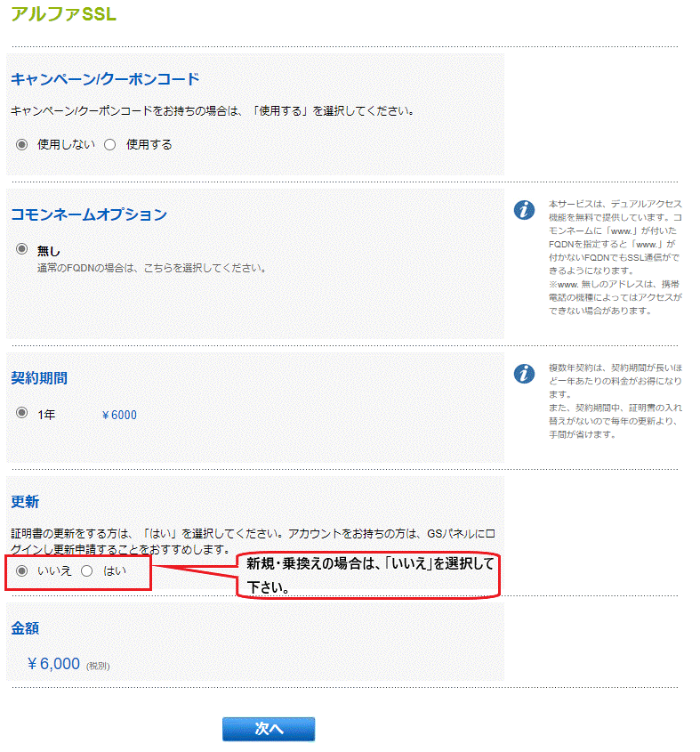Choose the 無し common name option
700x752 pixels.
(21, 248)
